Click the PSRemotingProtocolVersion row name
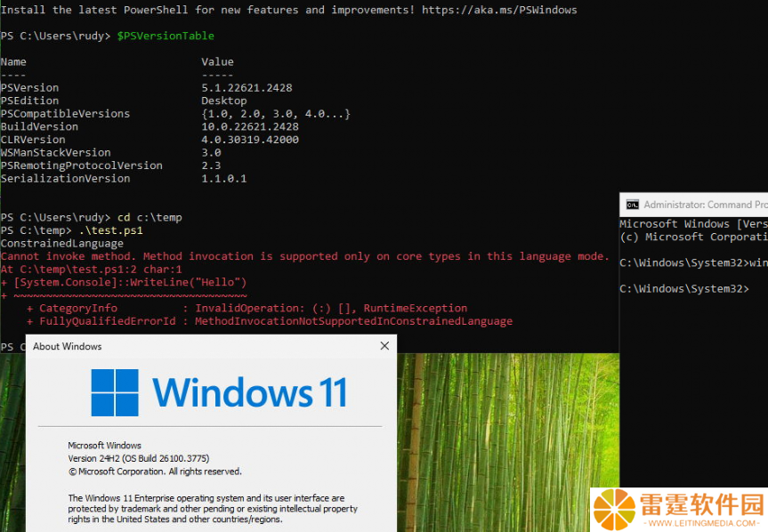Viewport: 768px width, 532px height. tap(81, 165)
